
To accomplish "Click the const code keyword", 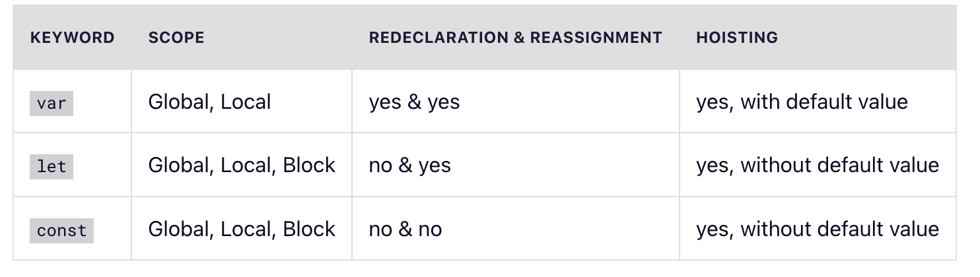I will point(61,230).
